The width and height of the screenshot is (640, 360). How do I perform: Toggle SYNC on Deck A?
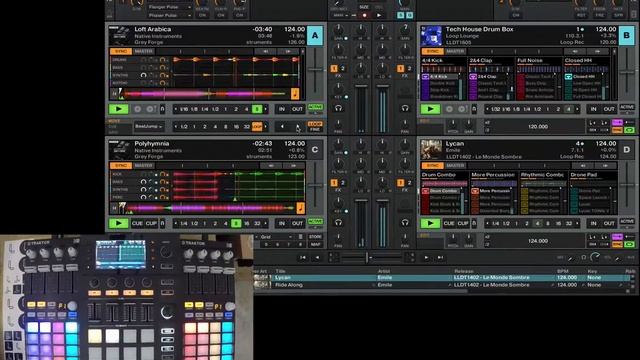[x=121, y=51]
